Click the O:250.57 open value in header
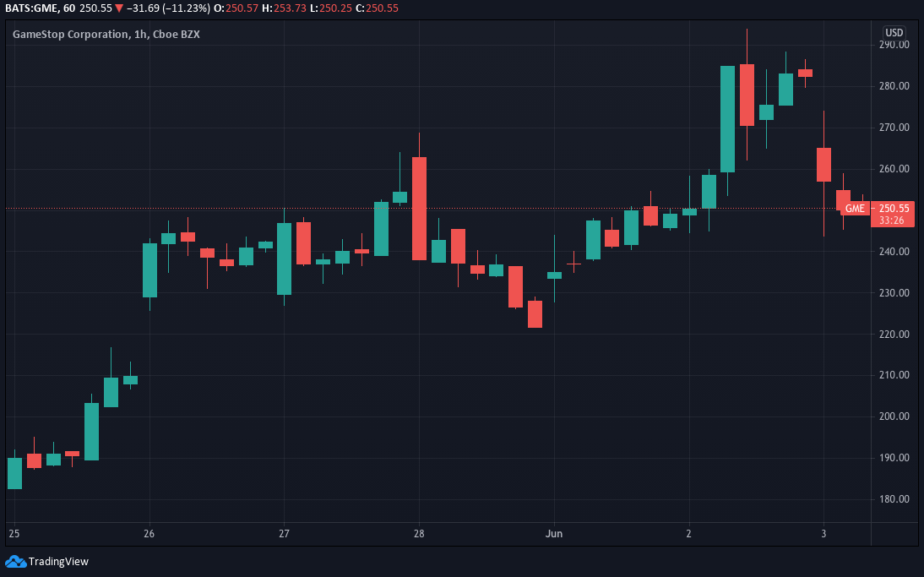The width and height of the screenshot is (924, 577). (x=236, y=8)
